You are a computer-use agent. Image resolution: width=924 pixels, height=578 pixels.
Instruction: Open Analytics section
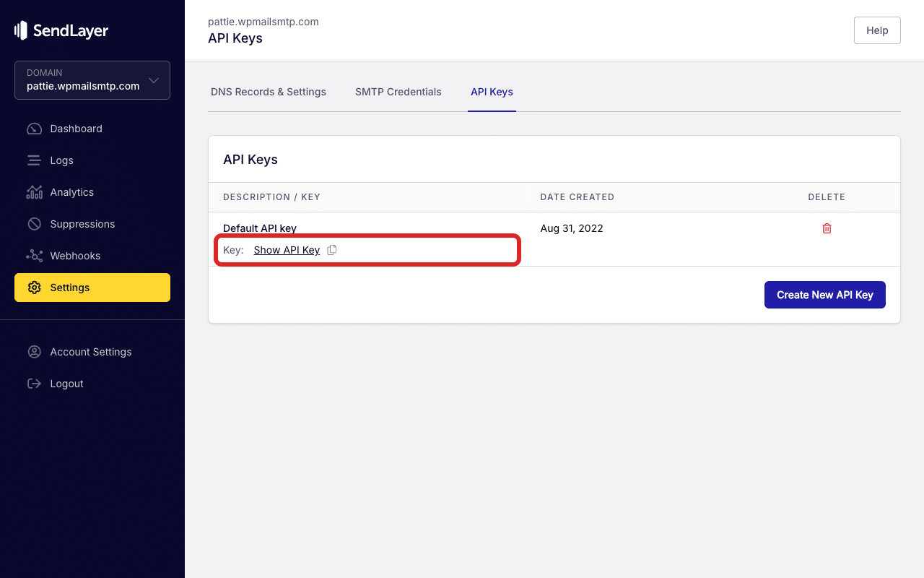(x=92, y=192)
